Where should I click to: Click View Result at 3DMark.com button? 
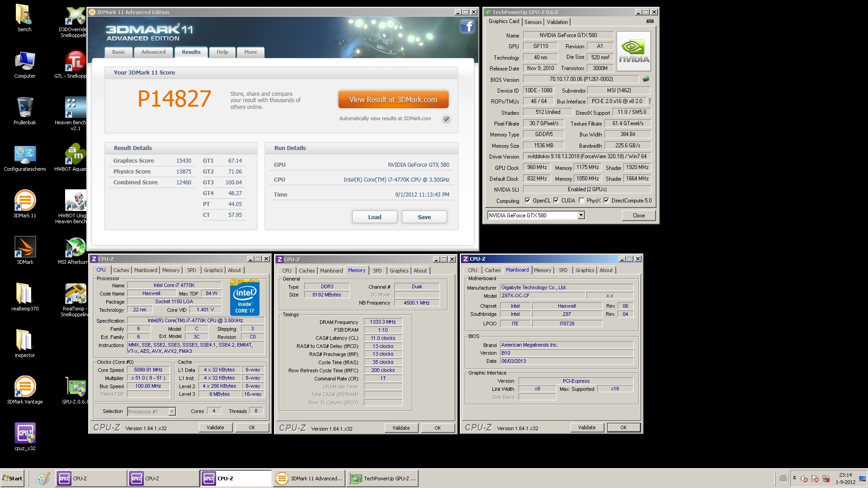point(393,99)
